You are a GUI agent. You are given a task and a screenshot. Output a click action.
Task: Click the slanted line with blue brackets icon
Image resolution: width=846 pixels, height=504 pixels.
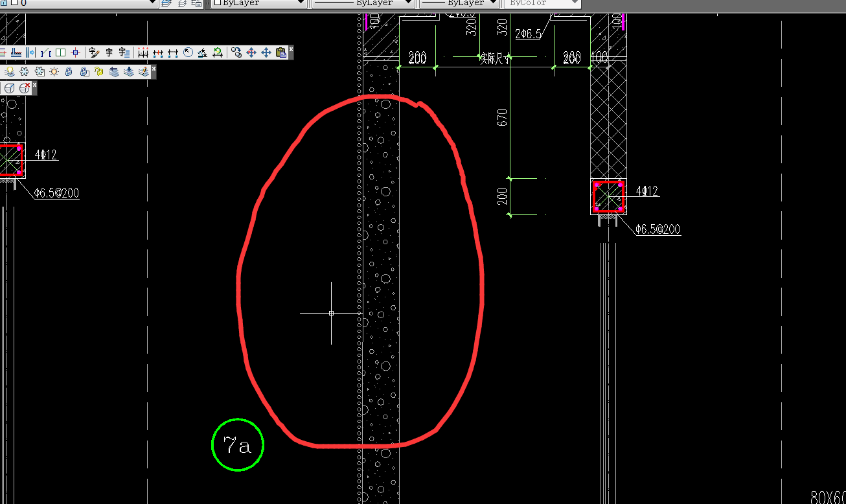coord(46,52)
